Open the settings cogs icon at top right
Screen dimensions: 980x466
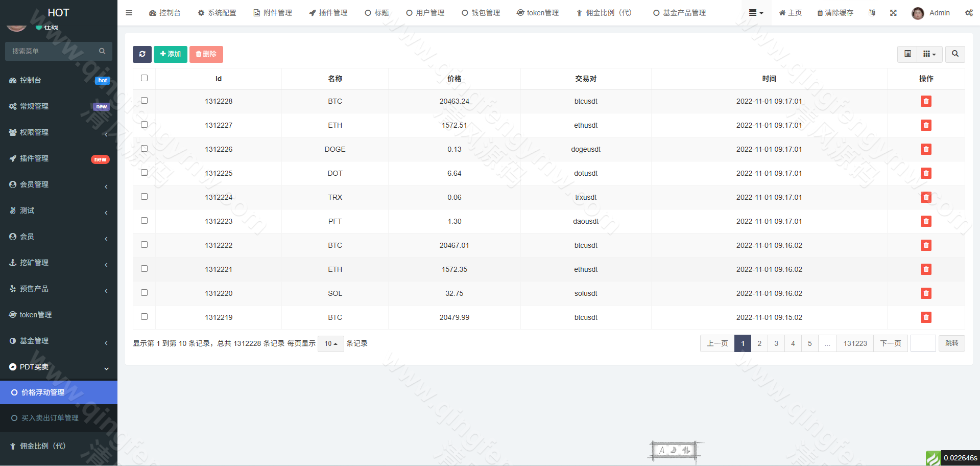(x=969, y=13)
